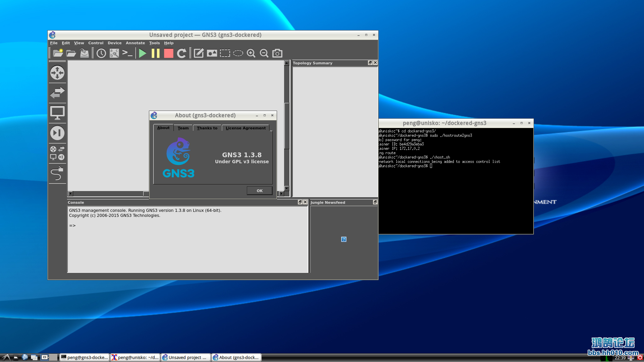Toggle show/hide interface labels icon
This screenshot has height=362, width=644.
[114, 53]
